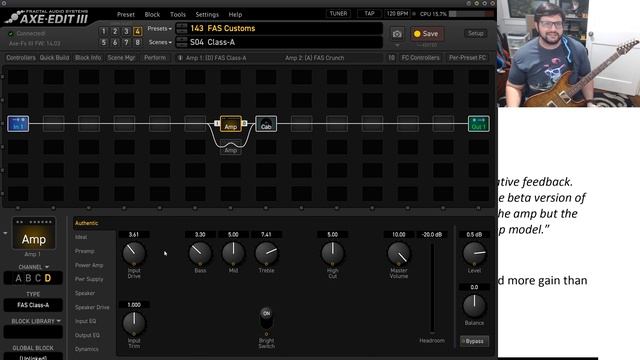The width and height of the screenshot is (640, 360).
Task: Click the Treble knob
Action: point(266,253)
